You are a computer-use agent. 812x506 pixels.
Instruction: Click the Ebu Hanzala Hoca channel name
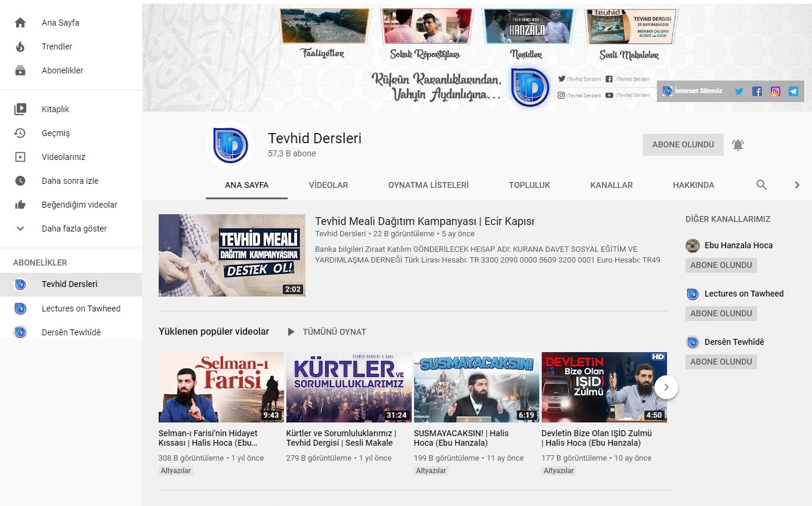(739, 245)
